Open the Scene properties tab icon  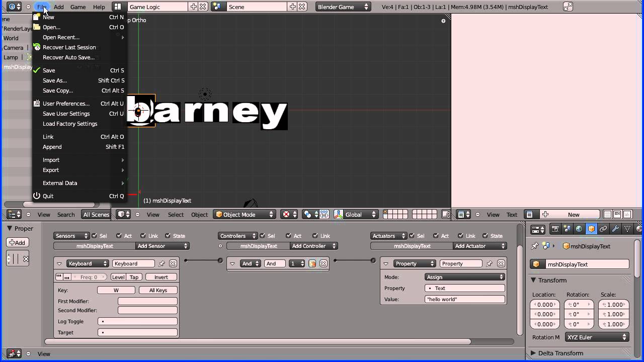click(567, 229)
